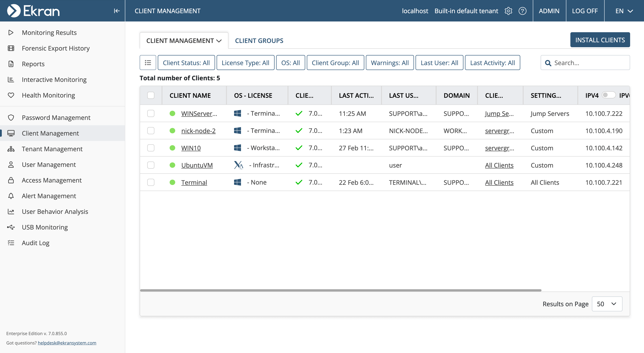This screenshot has width=644, height=353.
Task: Click the Alert Management bell icon
Action: (x=11, y=196)
